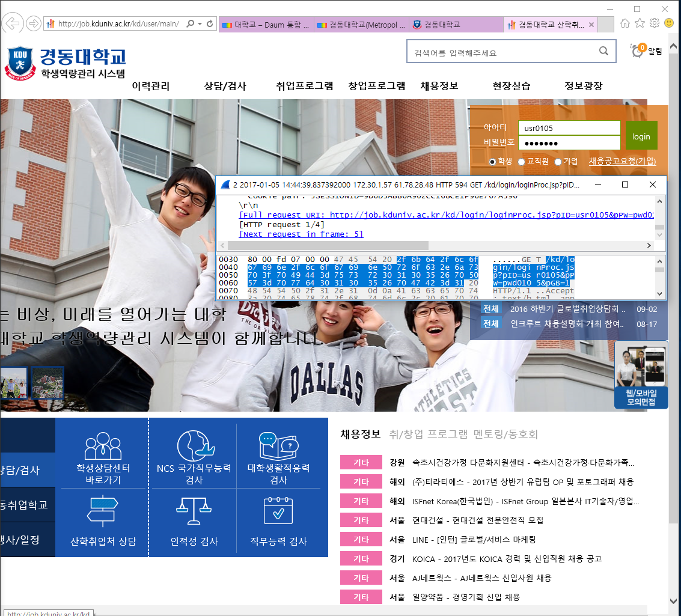Click the smiley feedback icon
This screenshot has width=681, height=616.
(669, 23)
